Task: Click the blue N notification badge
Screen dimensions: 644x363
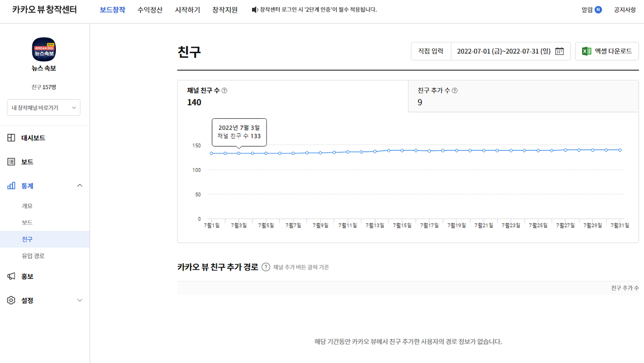Action: [598, 10]
